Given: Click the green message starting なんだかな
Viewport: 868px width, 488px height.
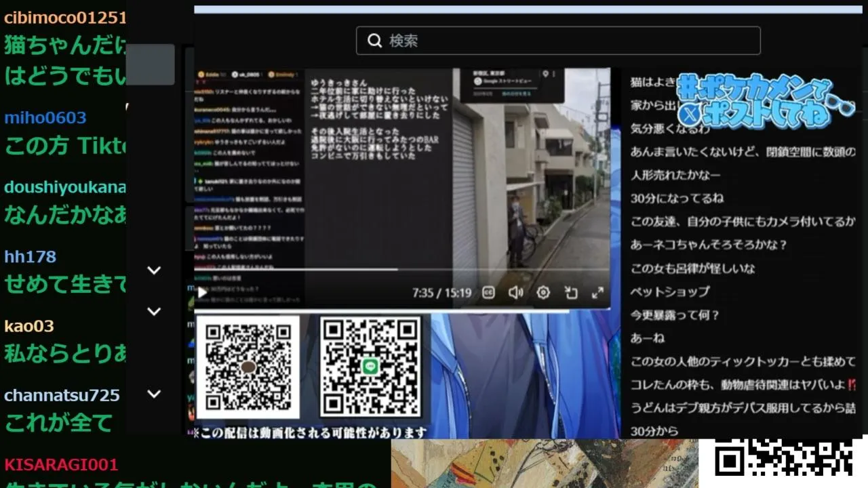Looking at the screenshot, I should [x=65, y=214].
